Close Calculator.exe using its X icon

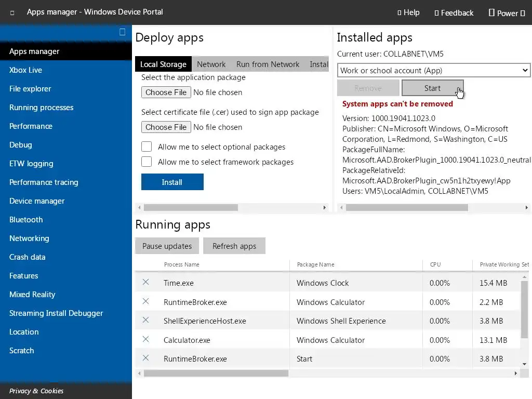[x=146, y=339]
